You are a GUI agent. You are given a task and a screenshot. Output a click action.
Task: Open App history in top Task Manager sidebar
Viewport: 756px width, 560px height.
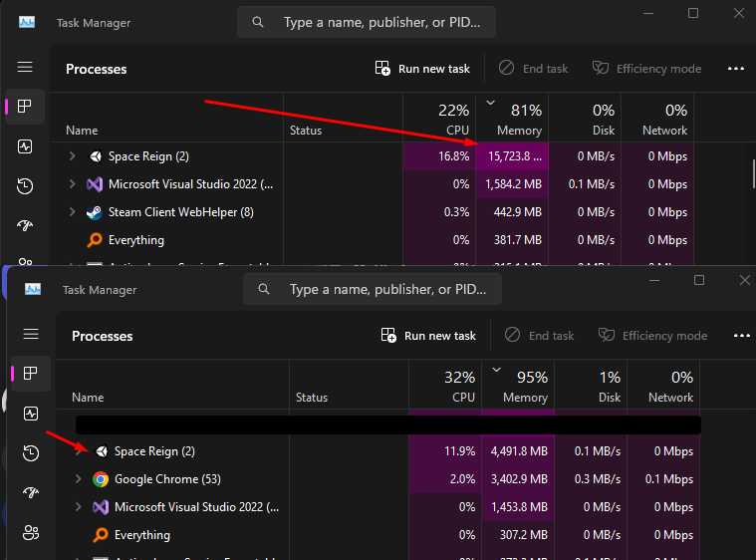pyautogui.click(x=25, y=185)
